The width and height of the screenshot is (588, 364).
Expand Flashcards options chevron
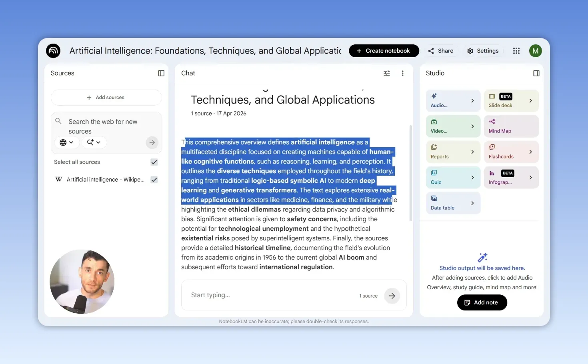point(531,152)
